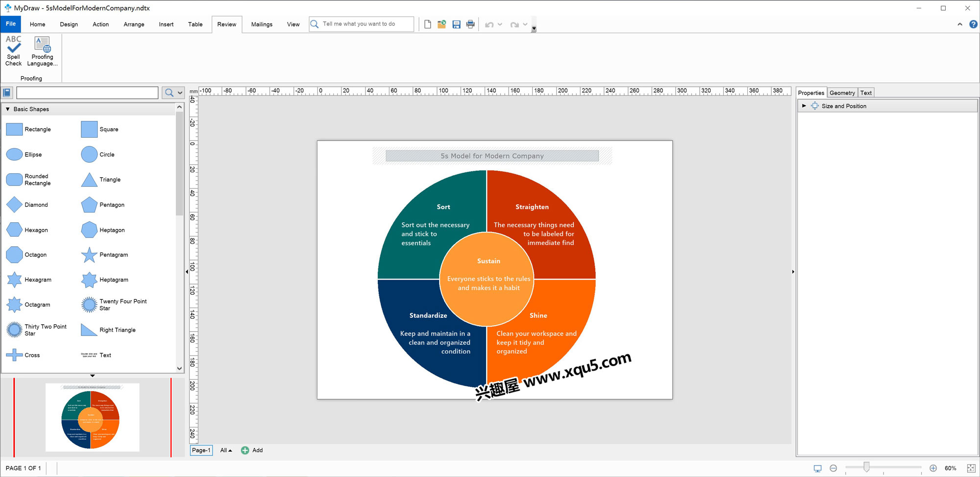Select the Rectangle shape
Screen dimensions: 980x477
pos(28,129)
